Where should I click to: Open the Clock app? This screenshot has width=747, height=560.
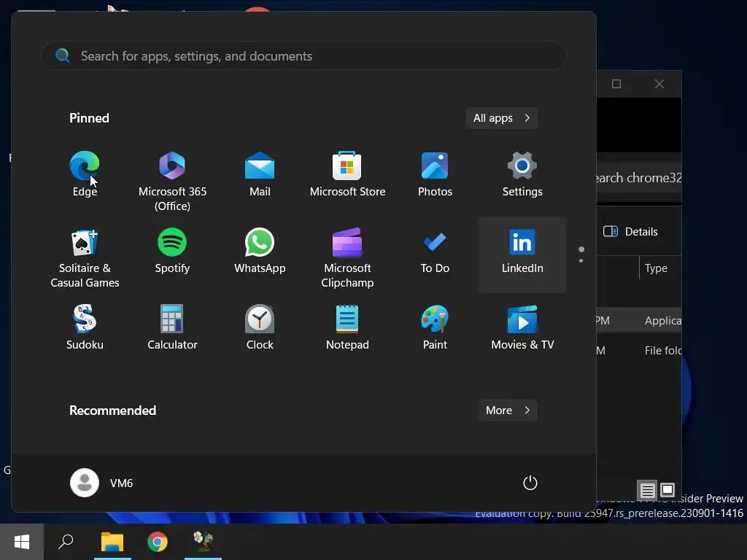point(260,327)
